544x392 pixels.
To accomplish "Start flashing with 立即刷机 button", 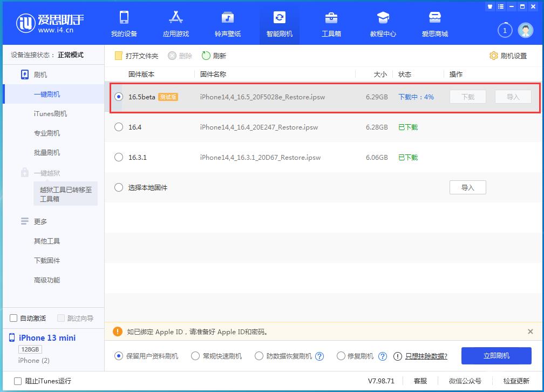I will tap(495, 356).
